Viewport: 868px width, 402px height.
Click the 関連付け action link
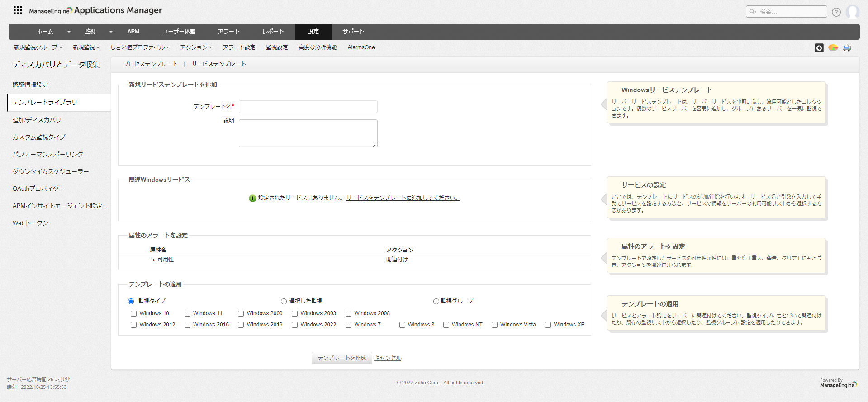click(397, 260)
